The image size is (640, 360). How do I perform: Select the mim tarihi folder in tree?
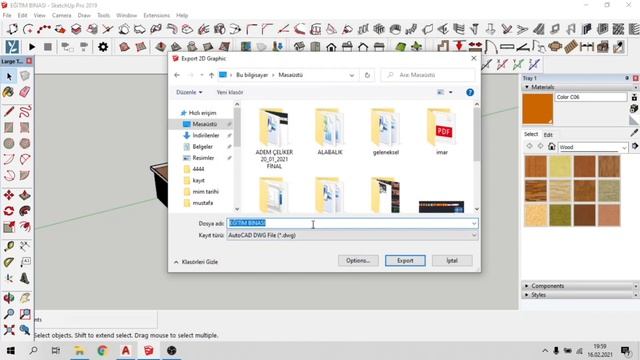[205, 191]
